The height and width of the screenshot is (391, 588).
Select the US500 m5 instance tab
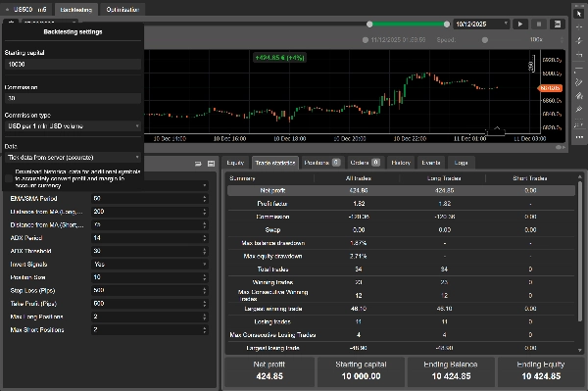[x=27, y=10]
